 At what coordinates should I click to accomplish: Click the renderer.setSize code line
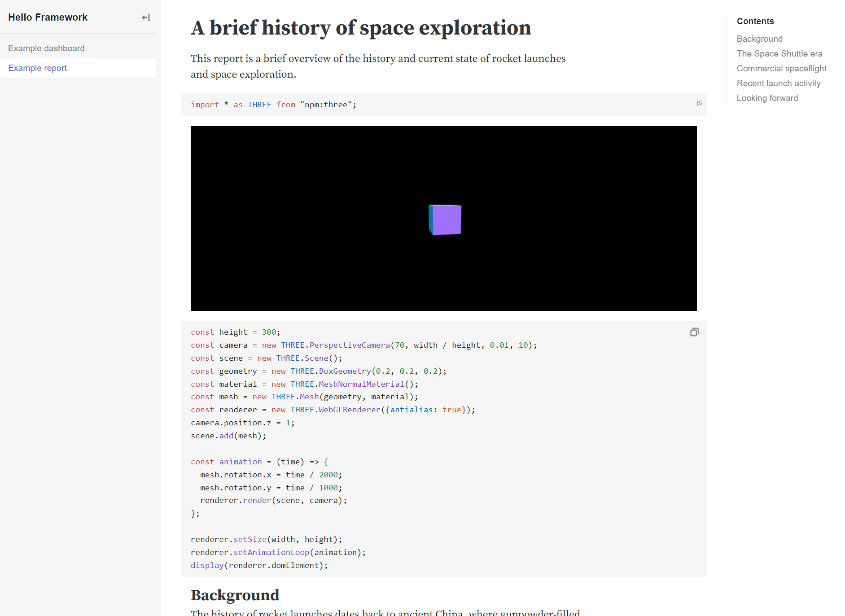266,539
